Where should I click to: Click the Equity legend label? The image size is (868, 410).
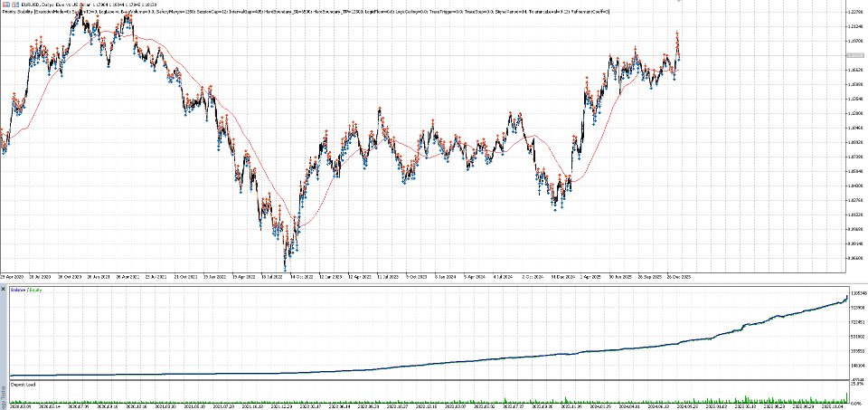(x=35, y=290)
